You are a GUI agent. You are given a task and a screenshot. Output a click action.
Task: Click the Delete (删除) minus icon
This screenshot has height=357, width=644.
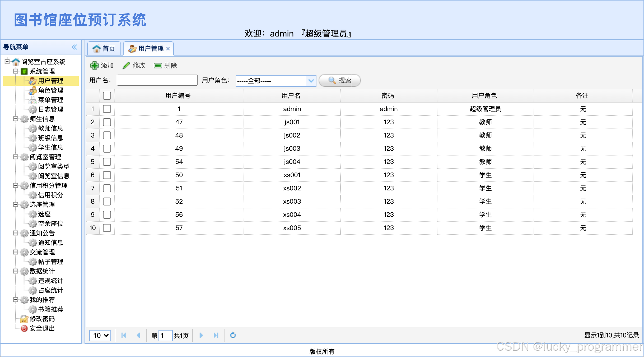tap(158, 65)
